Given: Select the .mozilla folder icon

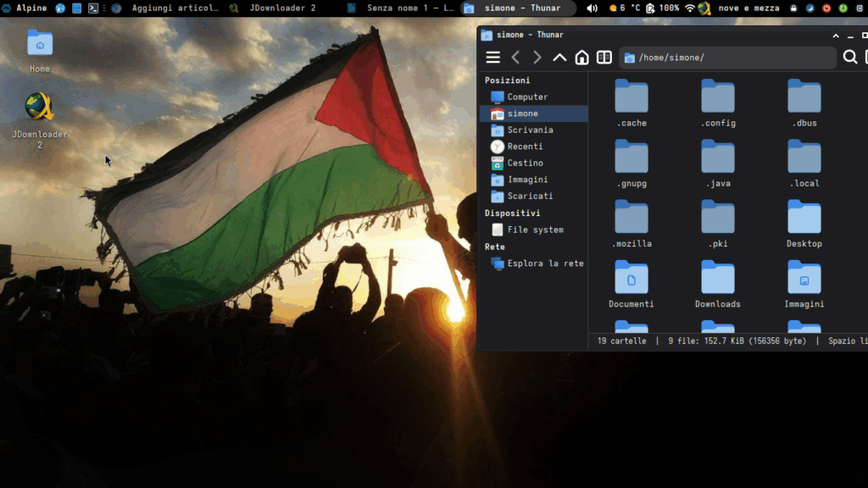Looking at the screenshot, I should coord(631,219).
